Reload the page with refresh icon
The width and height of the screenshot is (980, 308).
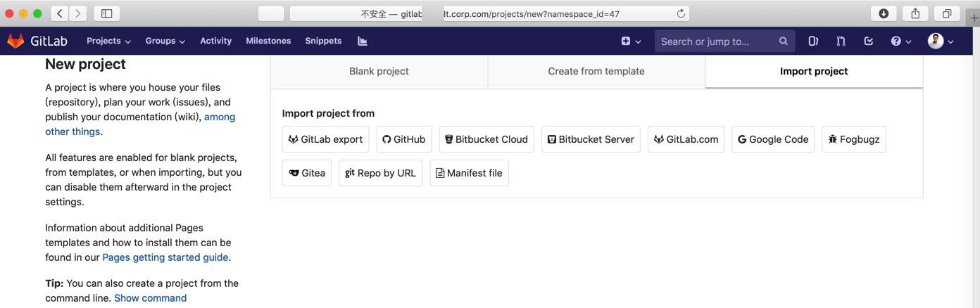[681, 13]
